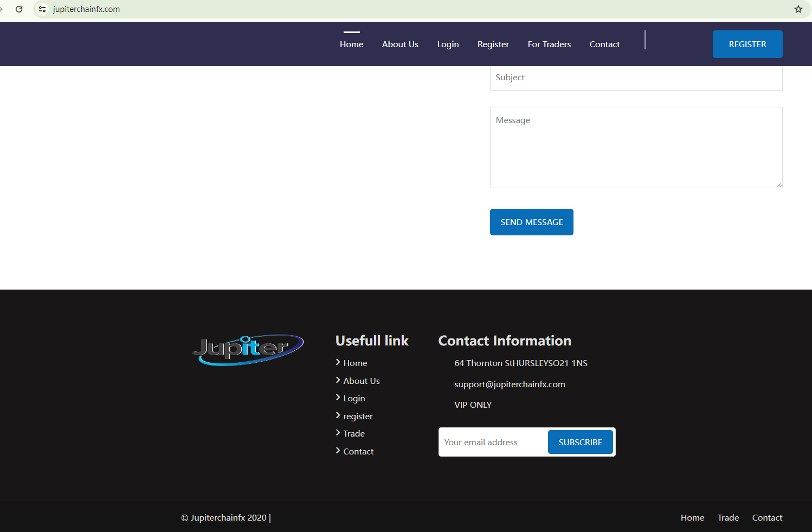Click the SEND MESSAGE button
812x532 pixels.
click(x=532, y=222)
